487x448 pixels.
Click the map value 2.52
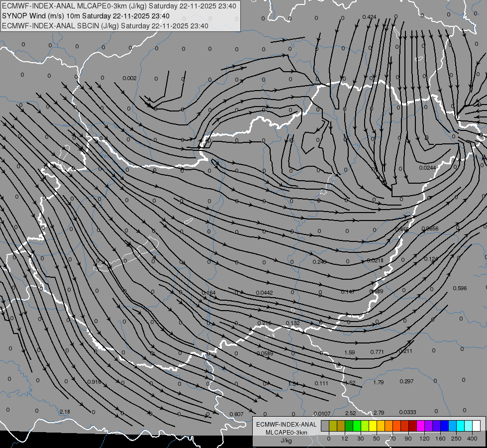[351, 413]
